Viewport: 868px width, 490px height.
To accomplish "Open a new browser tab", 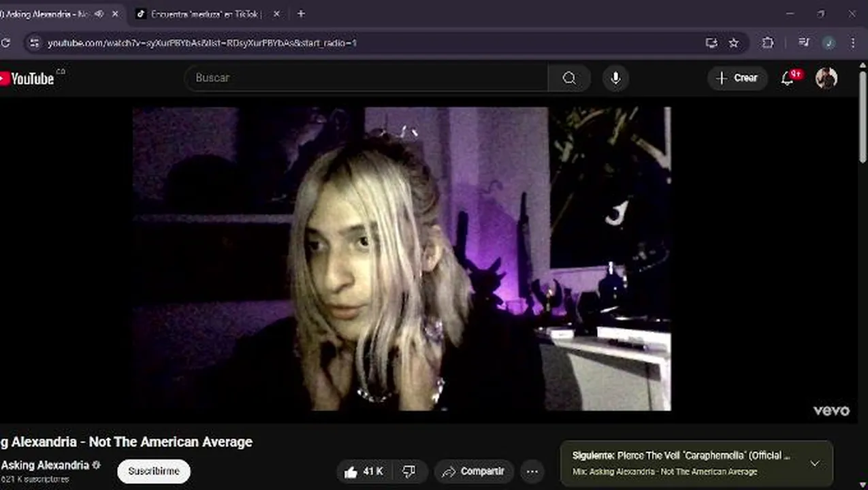I will [301, 14].
